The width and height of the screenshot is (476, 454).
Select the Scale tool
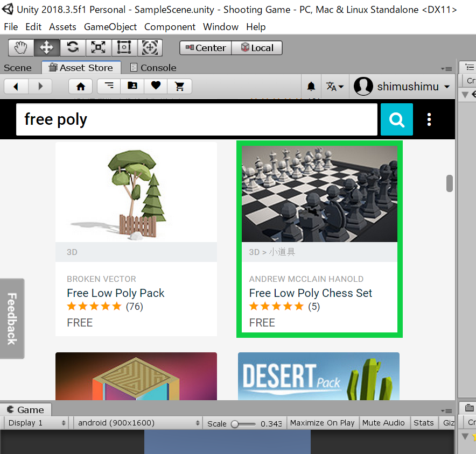coord(99,48)
